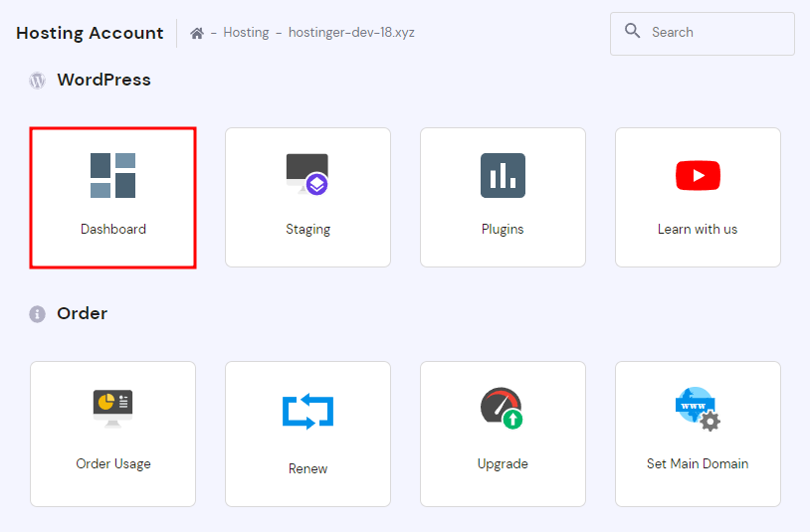Click the Staging monitor icon
810x532 pixels.
pos(307,174)
